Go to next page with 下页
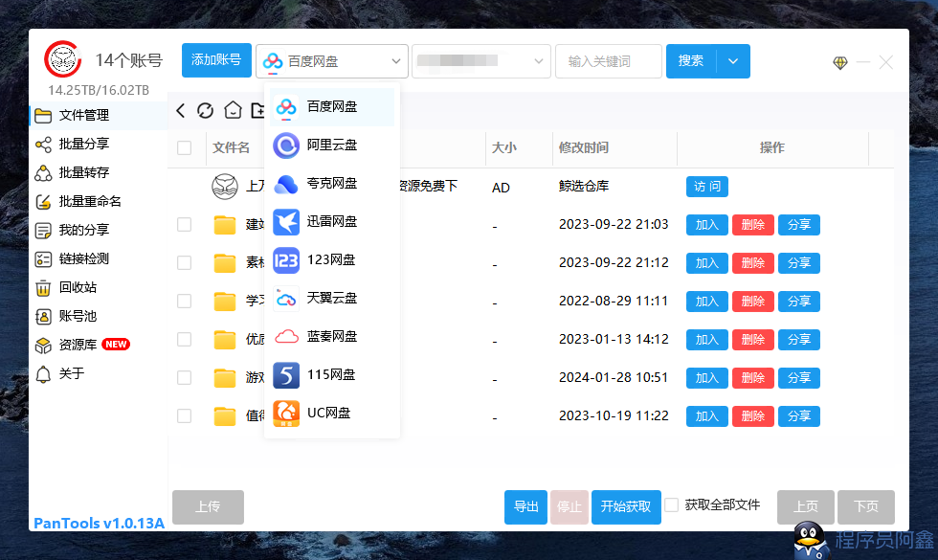The image size is (938, 560). pyautogui.click(x=866, y=506)
